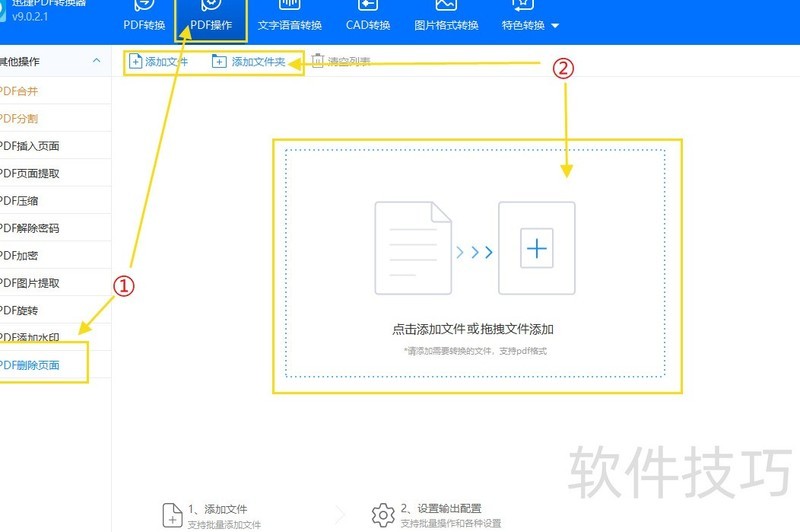The height and width of the screenshot is (532, 800).
Task: Switch to the PDF操作 tab
Action: 211,18
